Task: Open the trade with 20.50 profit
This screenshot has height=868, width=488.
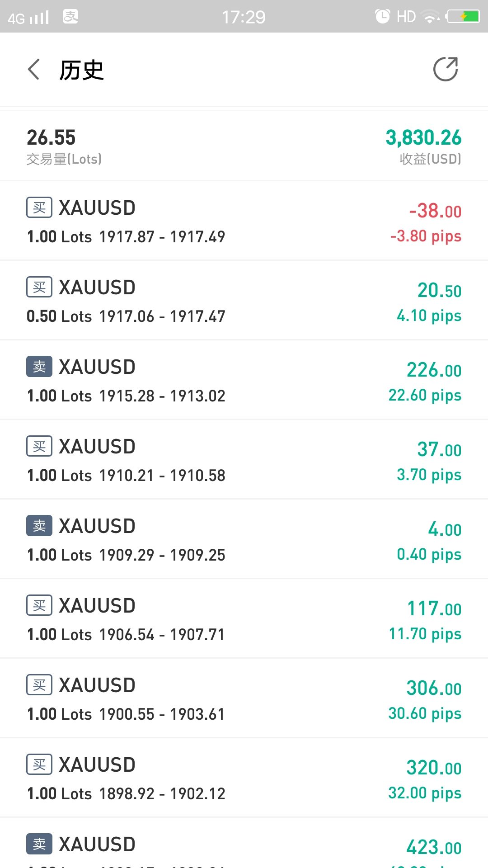Action: [244, 300]
